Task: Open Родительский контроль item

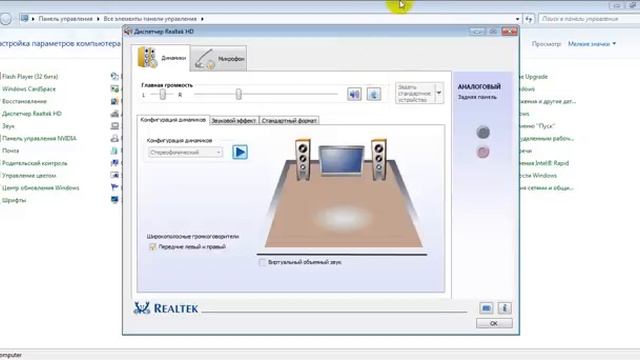Action: (x=34, y=163)
